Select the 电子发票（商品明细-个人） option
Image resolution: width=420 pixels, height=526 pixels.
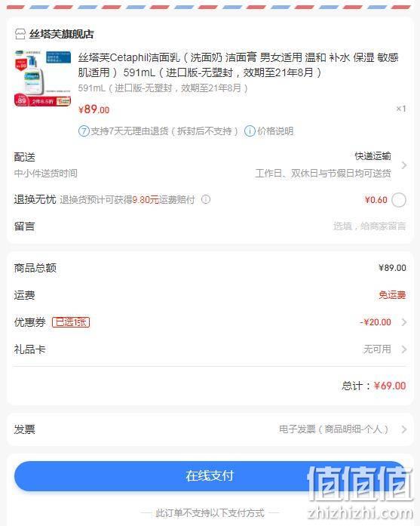[334, 429]
